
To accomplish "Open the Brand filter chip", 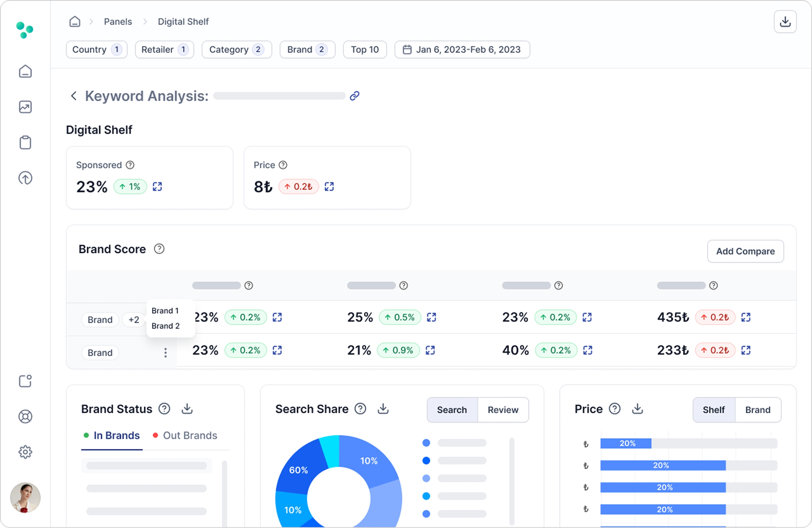I will click(x=307, y=50).
